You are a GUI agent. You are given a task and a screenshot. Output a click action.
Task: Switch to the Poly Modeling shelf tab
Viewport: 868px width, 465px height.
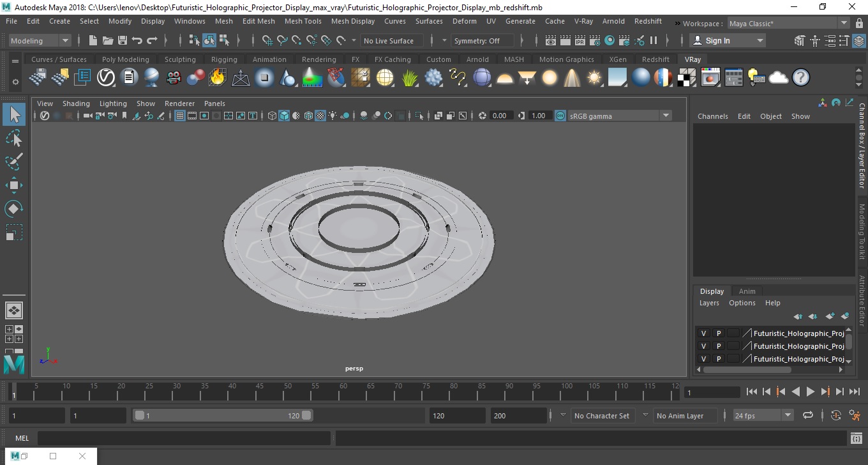(x=125, y=59)
